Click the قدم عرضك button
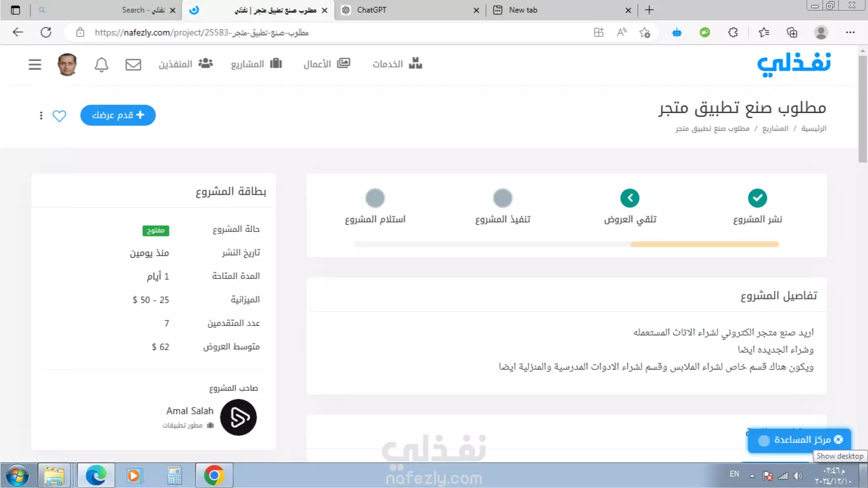This screenshot has width=868, height=488. pyautogui.click(x=118, y=115)
